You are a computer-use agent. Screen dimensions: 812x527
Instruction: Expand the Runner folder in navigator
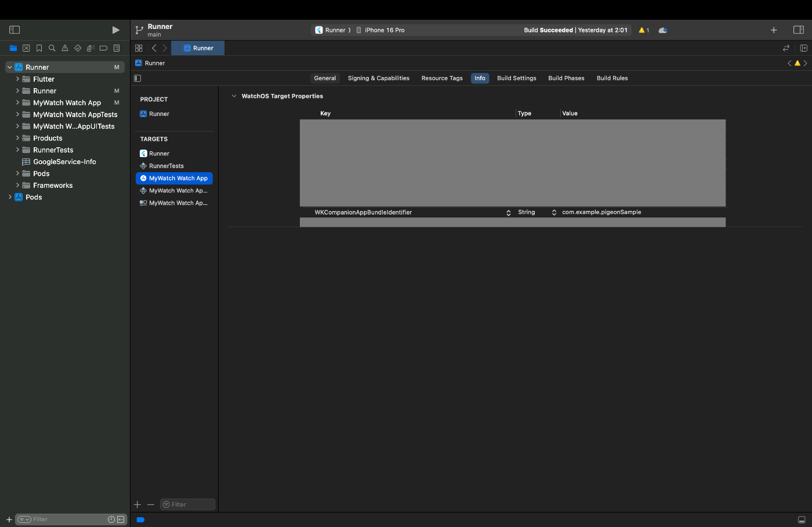click(17, 91)
